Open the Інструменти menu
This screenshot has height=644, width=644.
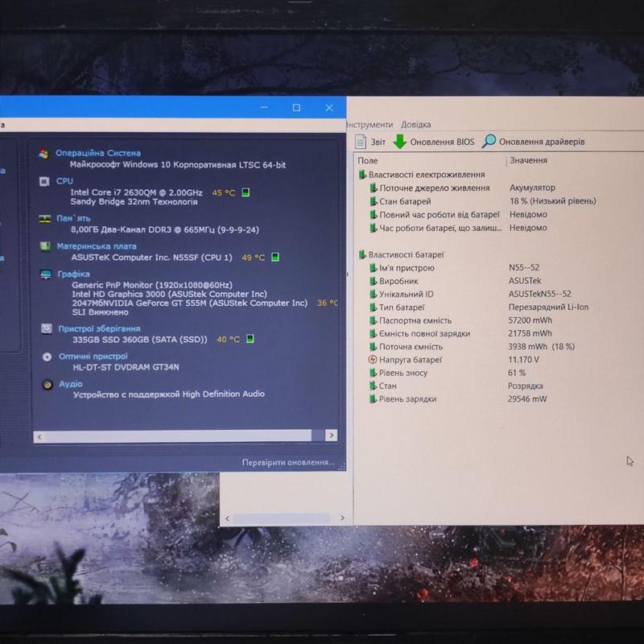pyautogui.click(x=370, y=125)
